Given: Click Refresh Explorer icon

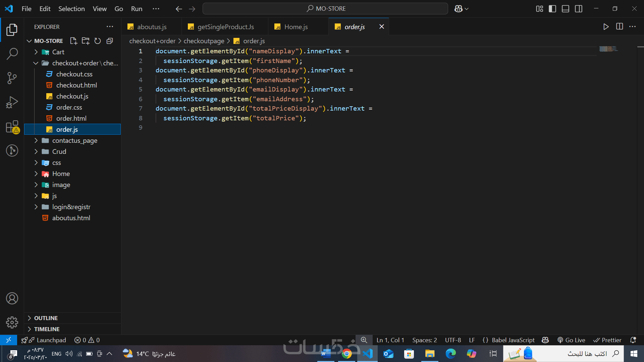Looking at the screenshot, I should click(98, 41).
